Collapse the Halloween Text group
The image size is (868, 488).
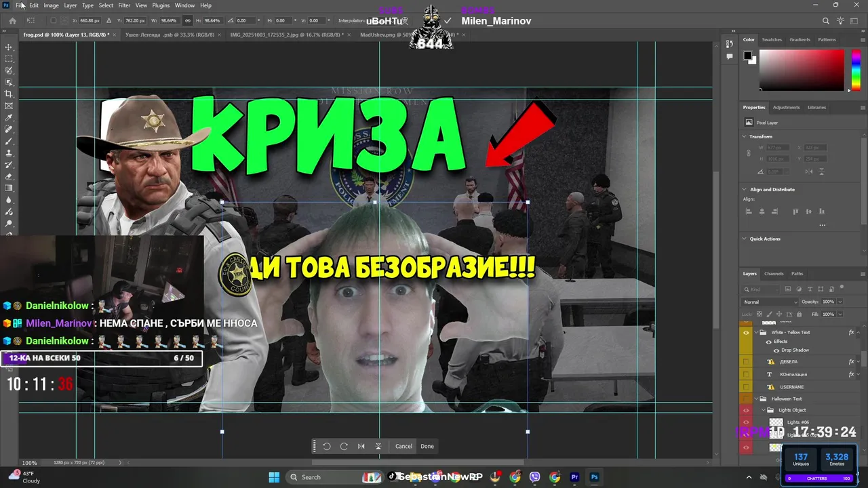coord(756,399)
